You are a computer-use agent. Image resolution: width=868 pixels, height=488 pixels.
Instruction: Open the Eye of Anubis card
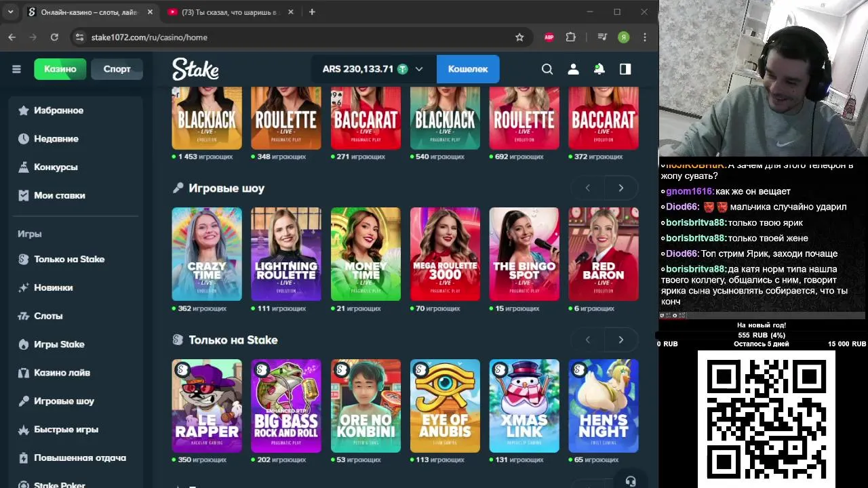tap(445, 406)
